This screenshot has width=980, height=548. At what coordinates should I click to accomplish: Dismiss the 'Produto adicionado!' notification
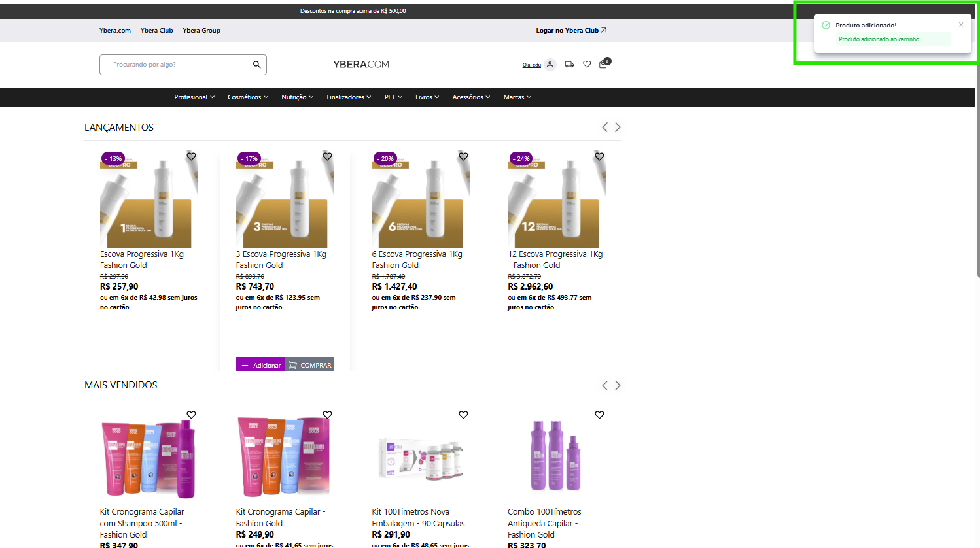pos(961,25)
